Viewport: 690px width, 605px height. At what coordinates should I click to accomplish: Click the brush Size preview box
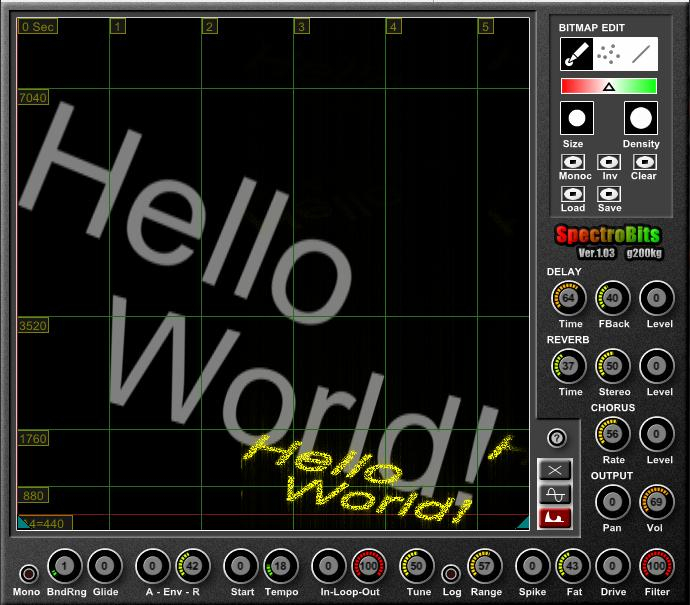[x=576, y=119]
